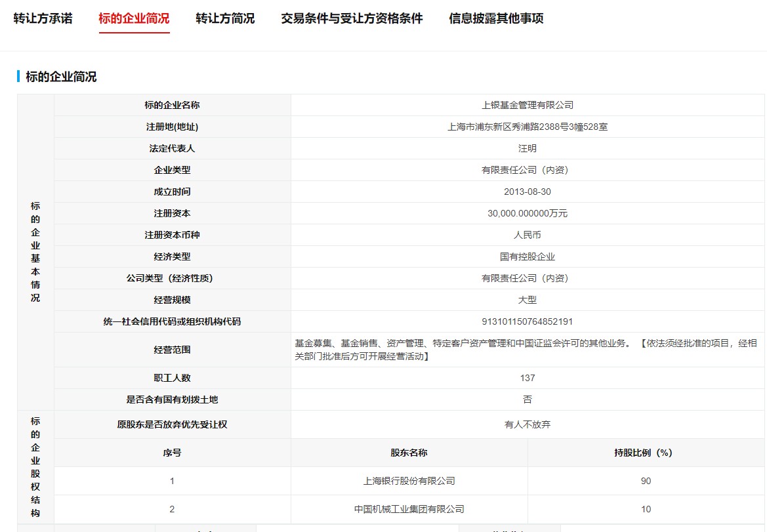The width and height of the screenshot is (767, 532).
Task: Click the 注册资本币种 label
Action: (172, 235)
